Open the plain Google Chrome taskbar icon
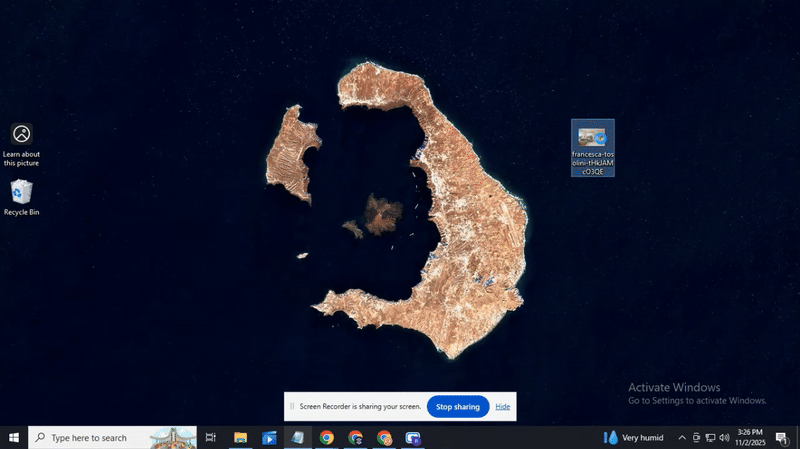The height and width of the screenshot is (449, 800). (x=327, y=438)
